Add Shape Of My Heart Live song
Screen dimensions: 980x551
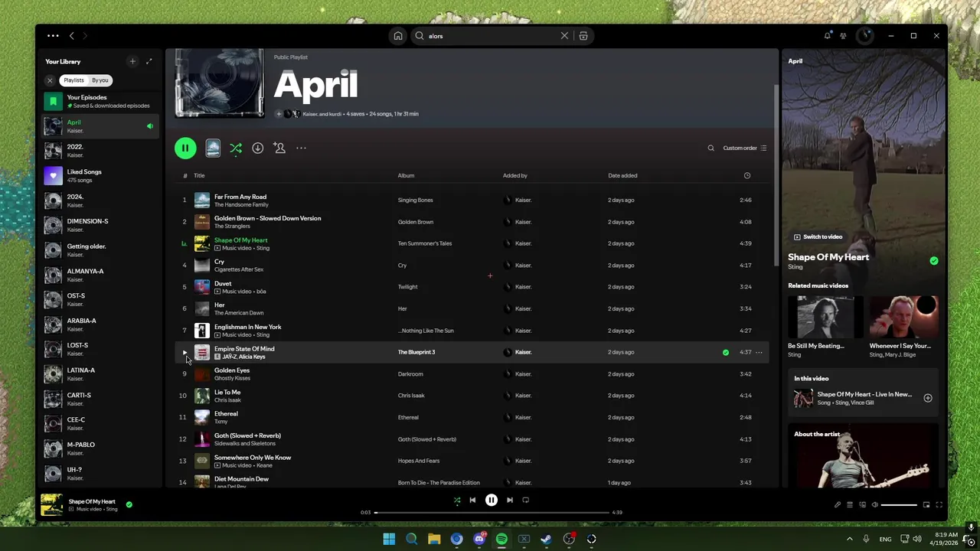tap(928, 398)
